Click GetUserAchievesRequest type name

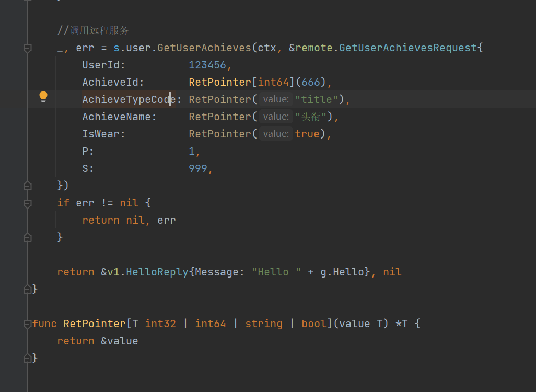pyautogui.click(x=408, y=48)
